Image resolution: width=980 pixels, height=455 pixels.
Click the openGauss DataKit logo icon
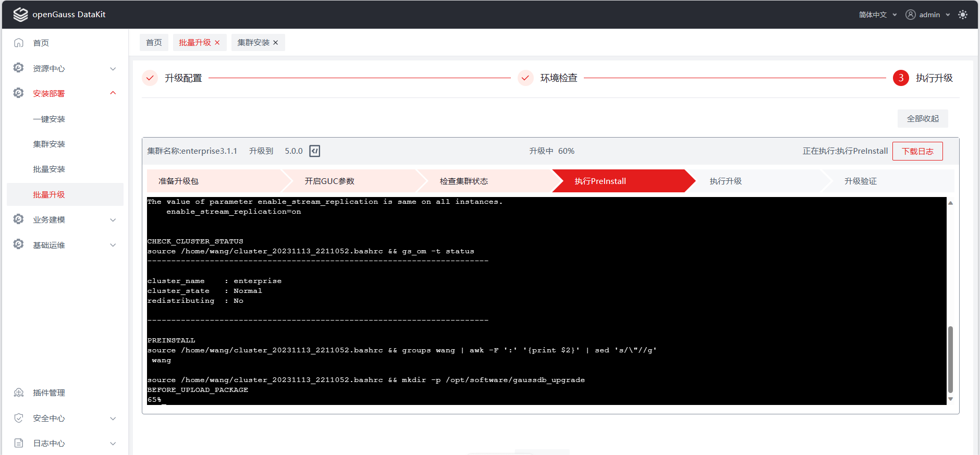point(20,15)
